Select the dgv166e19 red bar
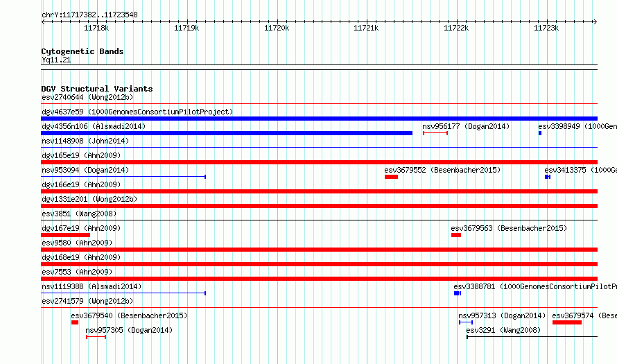Viewport: 617px width, 364px height. click(x=319, y=191)
